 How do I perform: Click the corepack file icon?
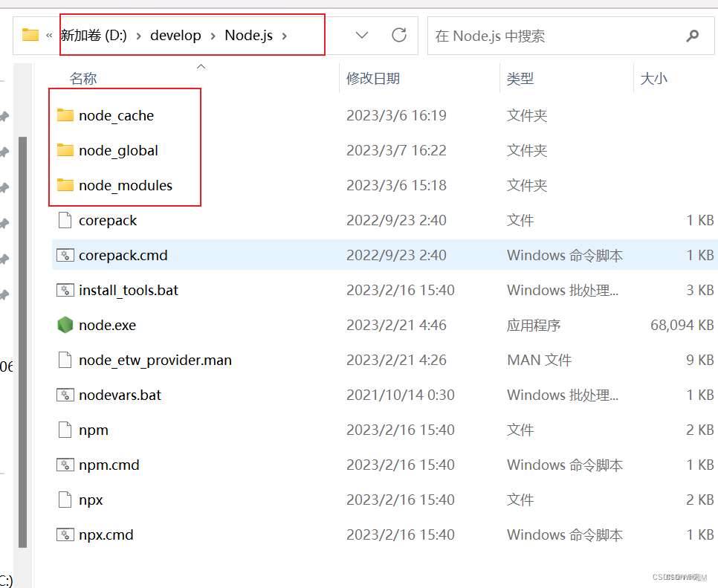65,220
